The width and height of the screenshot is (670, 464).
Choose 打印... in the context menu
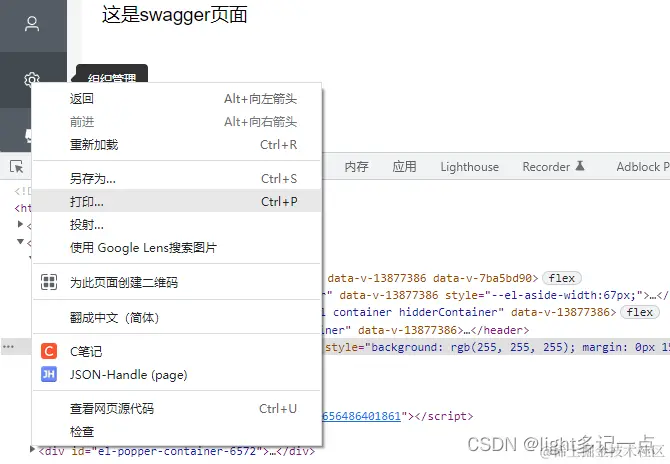click(177, 201)
